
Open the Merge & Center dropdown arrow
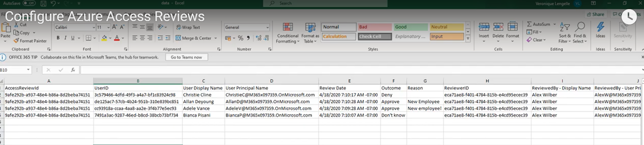click(216, 38)
